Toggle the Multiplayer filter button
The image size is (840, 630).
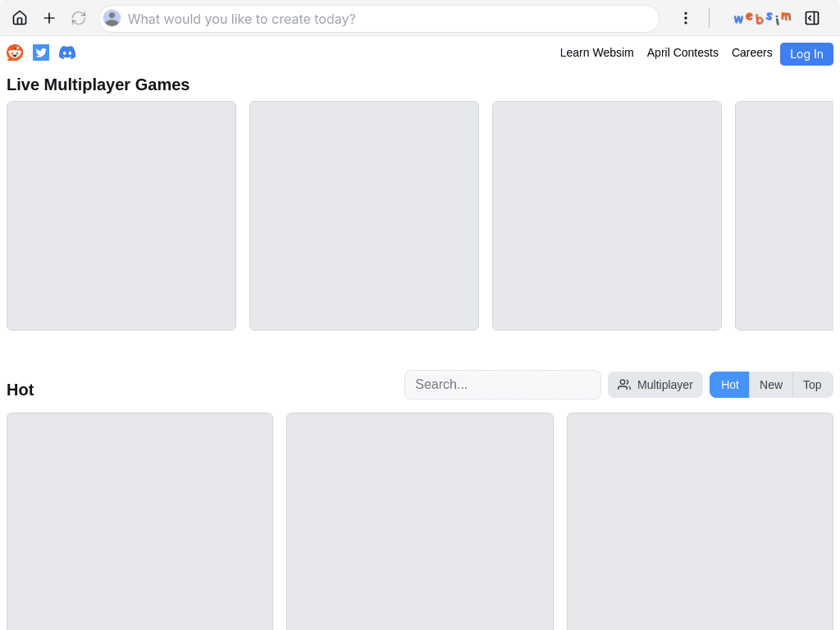click(x=655, y=385)
